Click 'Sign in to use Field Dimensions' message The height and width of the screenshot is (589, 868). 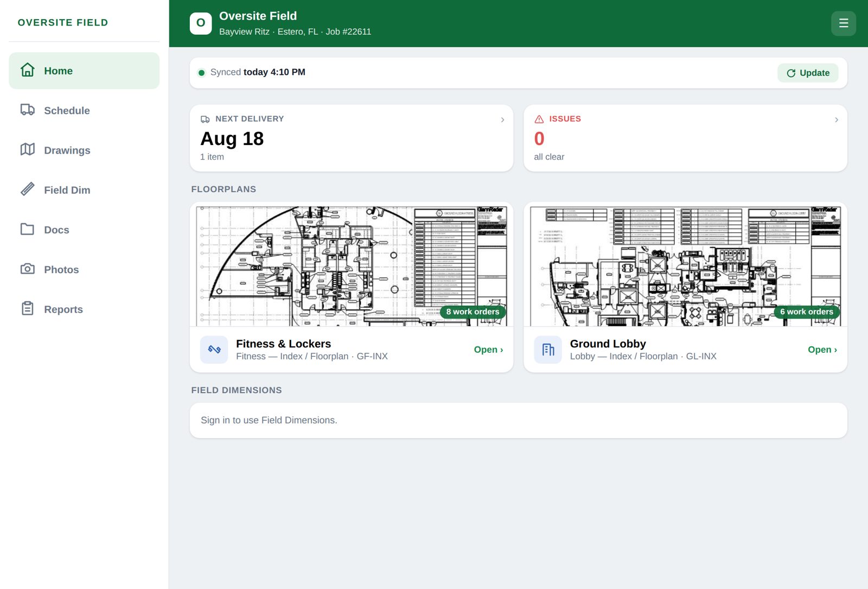pyautogui.click(x=269, y=420)
